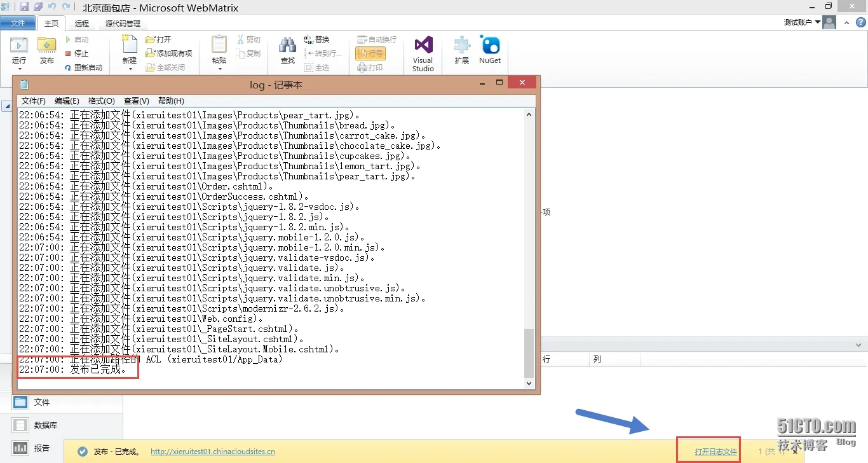Click Save All icon in quick access toolbar

[38, 7]
